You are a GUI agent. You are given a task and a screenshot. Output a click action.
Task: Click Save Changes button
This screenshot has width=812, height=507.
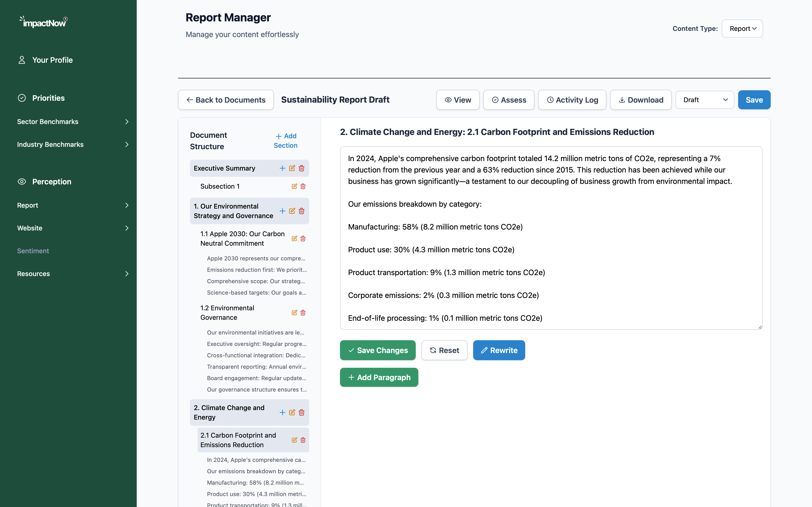coord(378,350)
